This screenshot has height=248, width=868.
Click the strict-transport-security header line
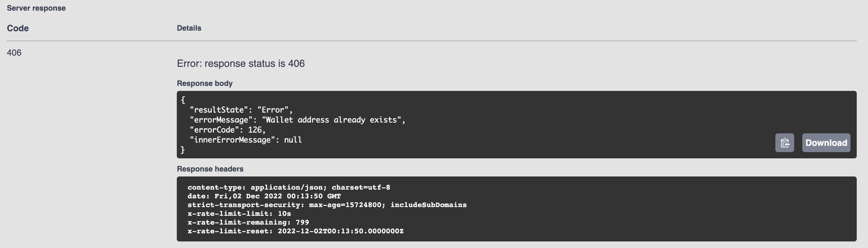coord(327,205)
